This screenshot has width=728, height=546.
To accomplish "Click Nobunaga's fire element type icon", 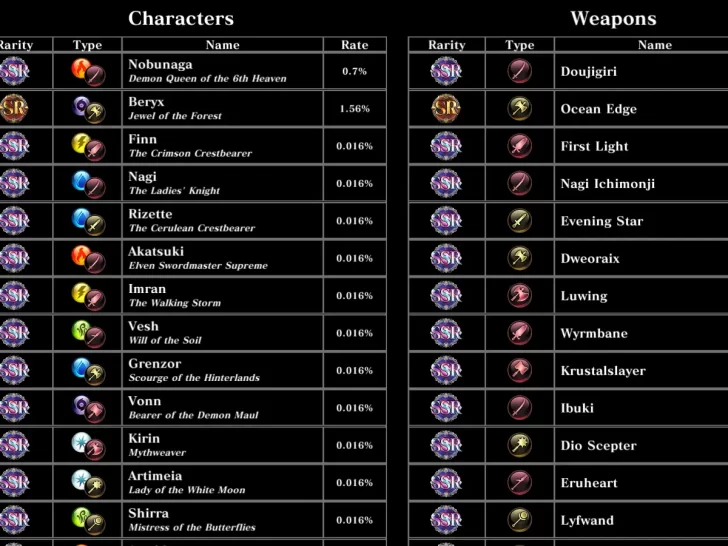I will [x=81, y=68].
